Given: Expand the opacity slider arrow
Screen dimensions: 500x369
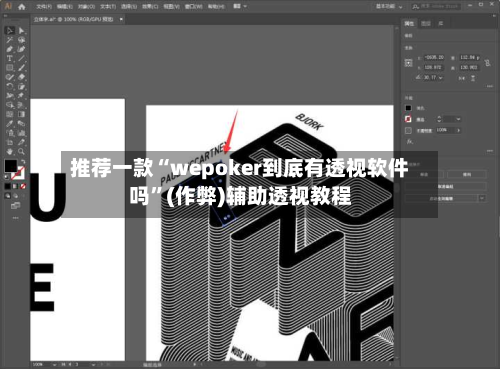Looking at the screenshot, I should coord(459,130).
